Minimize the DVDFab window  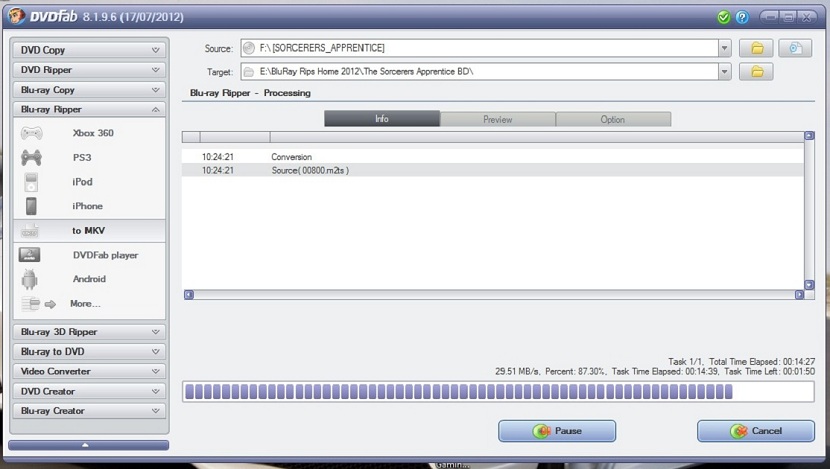(x=771, y=17)
